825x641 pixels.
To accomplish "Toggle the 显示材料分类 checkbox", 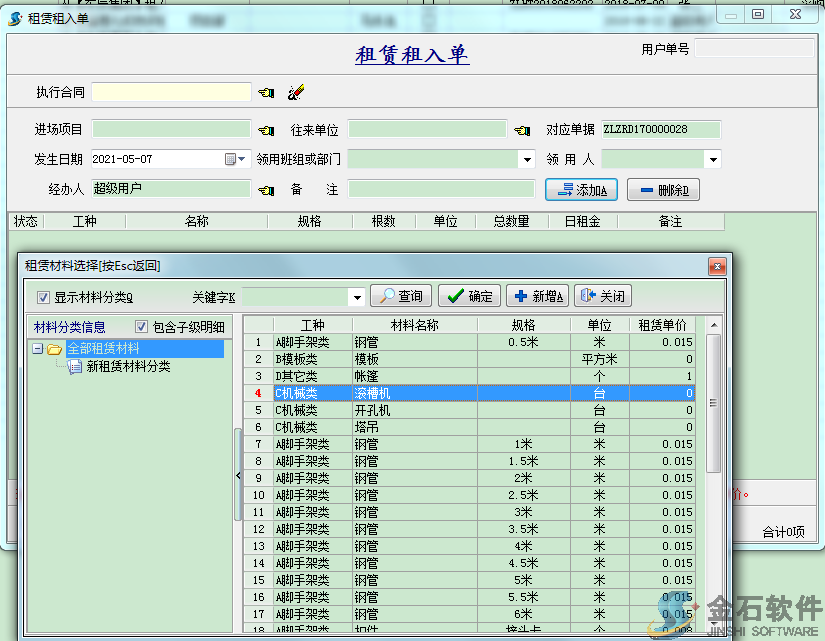I will click(43, 297).
